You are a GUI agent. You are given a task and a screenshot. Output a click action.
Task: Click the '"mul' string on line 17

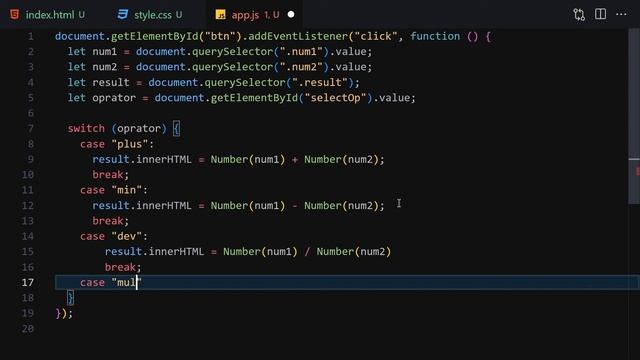(123, 282)
